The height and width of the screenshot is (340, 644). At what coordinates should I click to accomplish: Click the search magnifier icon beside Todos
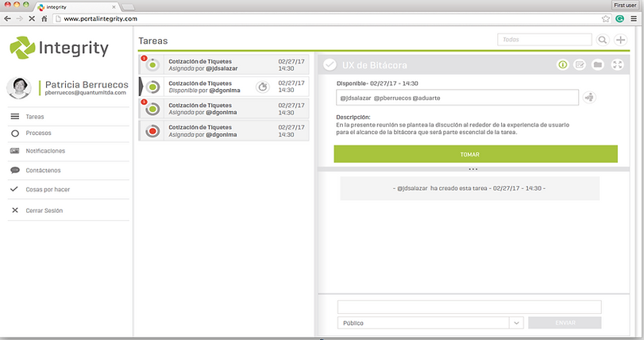(x=602, y=40)
